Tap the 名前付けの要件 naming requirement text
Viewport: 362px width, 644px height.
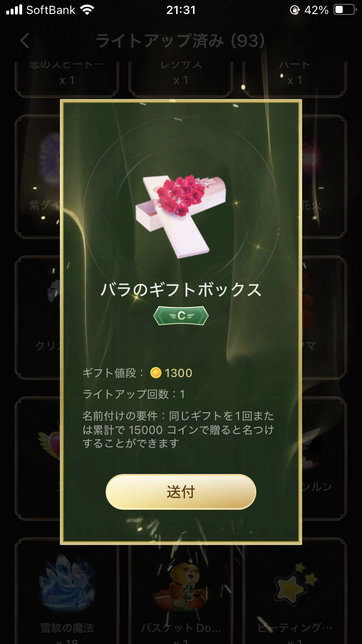(x=179, y=429)
